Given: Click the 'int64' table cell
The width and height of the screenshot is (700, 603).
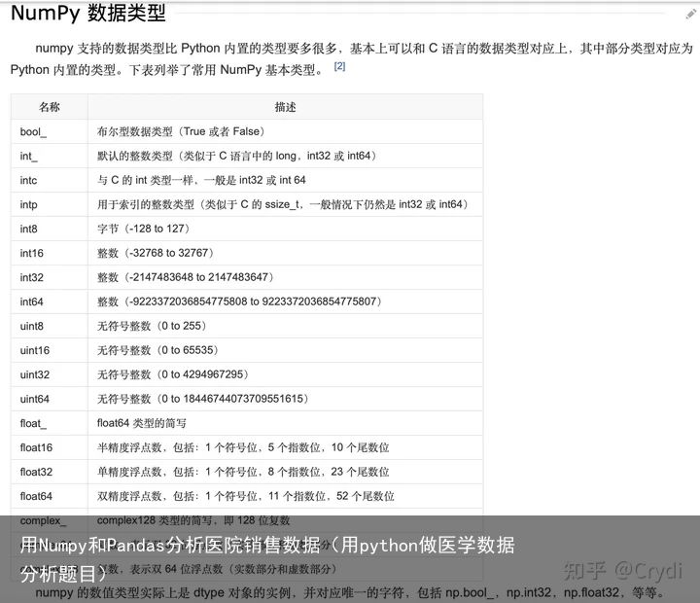Looking at the screenshot, I should (x=50, y=301).
